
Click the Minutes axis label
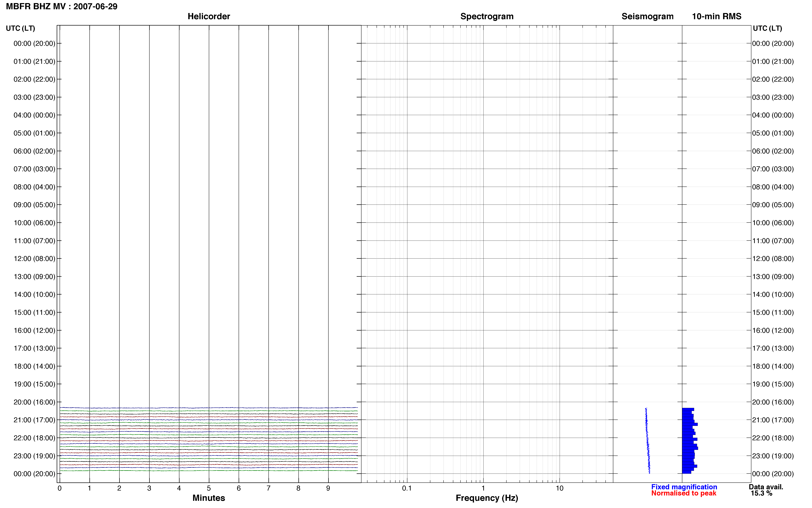(209, 498)
